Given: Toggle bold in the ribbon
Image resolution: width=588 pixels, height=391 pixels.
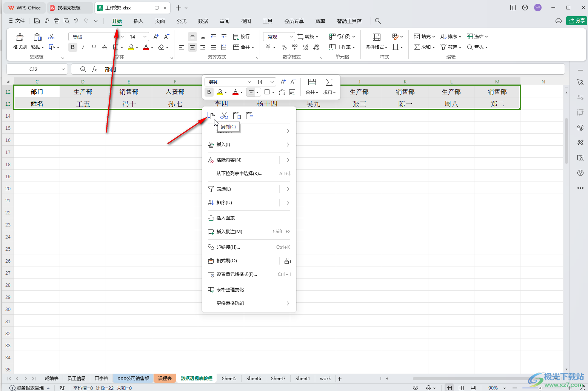Looking at the screenshot, I should 73,47.
